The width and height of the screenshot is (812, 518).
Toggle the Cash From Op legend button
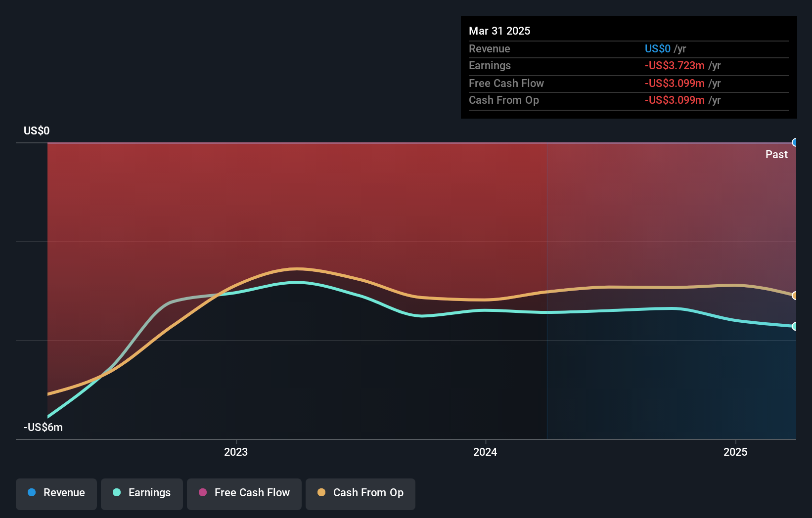click(x=361, y=494)
